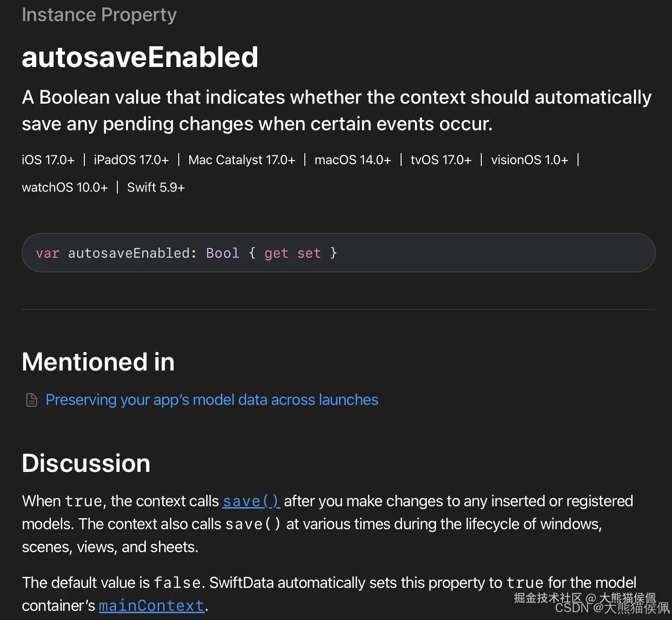The image size is (672, 620).
Task: Click the 'tvOS 17.0+' availability text
Action: (x=441, y=160)
